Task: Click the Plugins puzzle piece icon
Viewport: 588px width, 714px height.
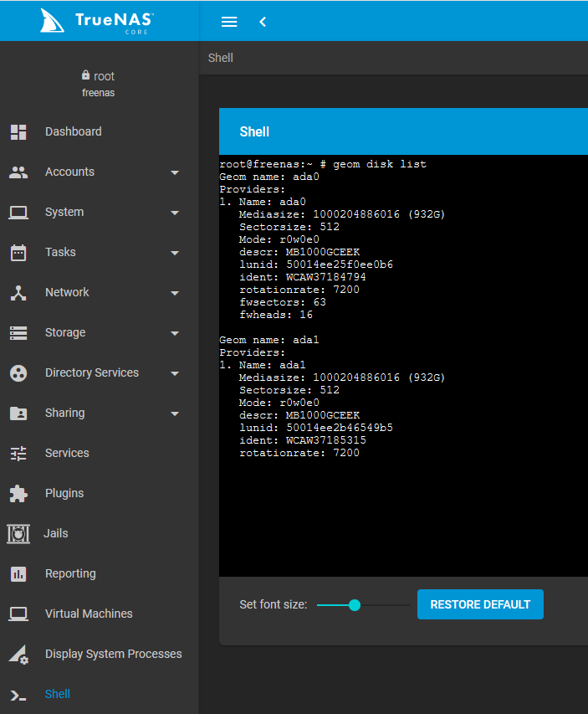Action: point(18,493)
